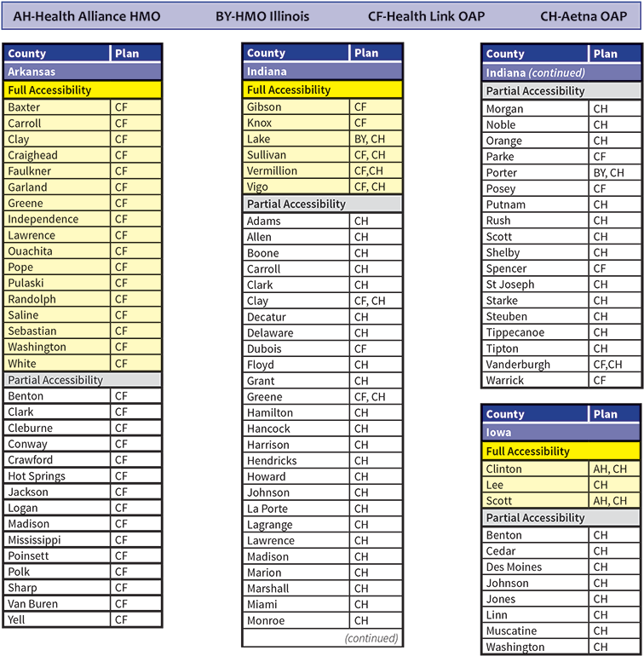Select the Baxter county cell

point(57,107)
